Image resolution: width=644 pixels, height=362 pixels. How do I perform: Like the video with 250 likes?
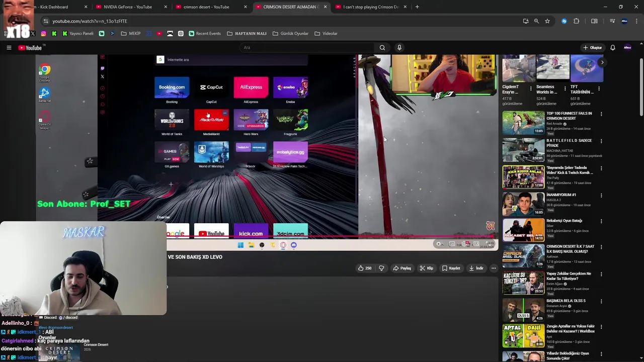(365, 268)
